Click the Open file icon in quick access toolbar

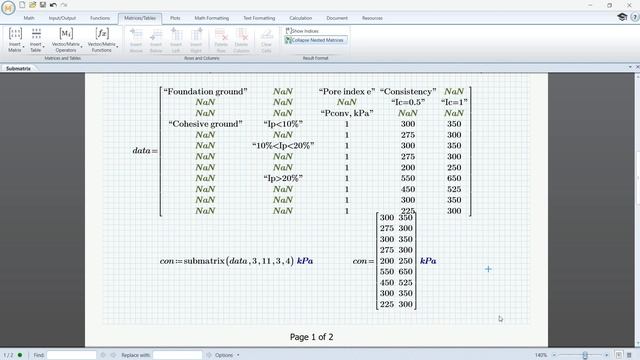point(33,5)
